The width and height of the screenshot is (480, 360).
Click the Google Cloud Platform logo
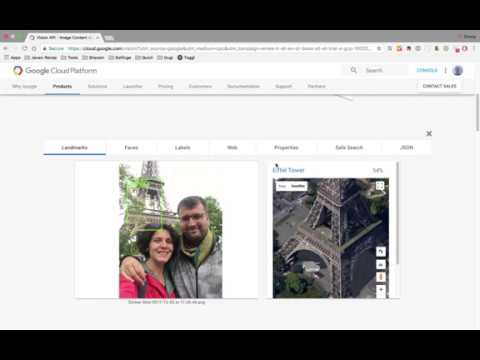(55, 70)
